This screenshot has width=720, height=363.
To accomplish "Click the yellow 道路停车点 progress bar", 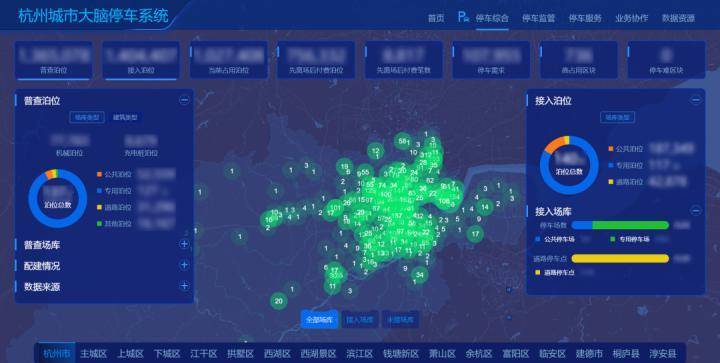I will [620, 258].
